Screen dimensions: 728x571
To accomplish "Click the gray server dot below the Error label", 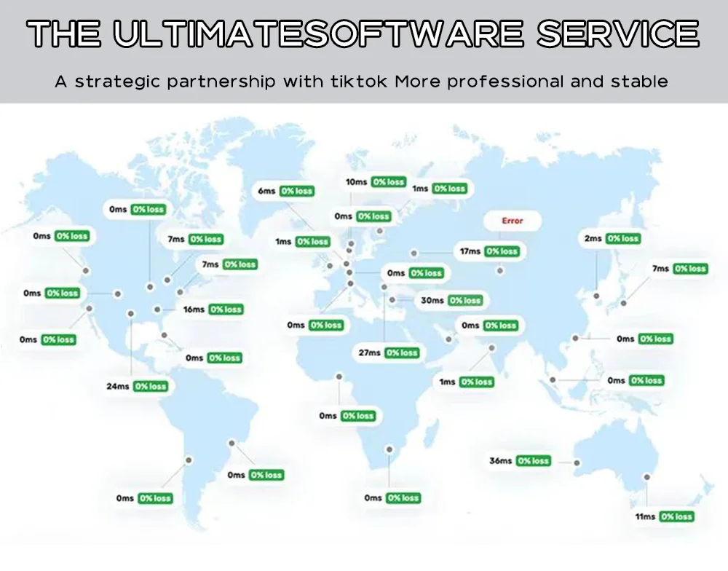I will (500, 271).
